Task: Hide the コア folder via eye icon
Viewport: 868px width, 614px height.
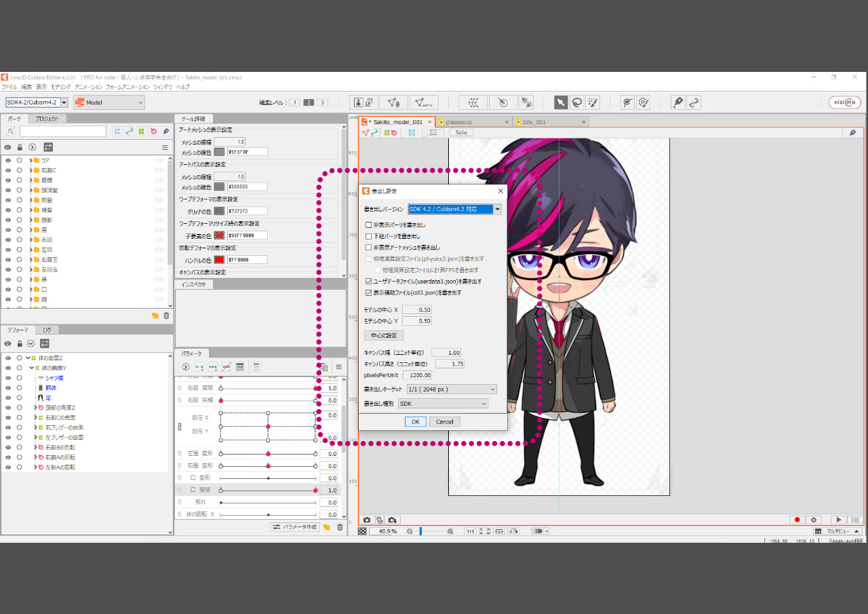Action: pyautogui.click(x=8, y=160)
